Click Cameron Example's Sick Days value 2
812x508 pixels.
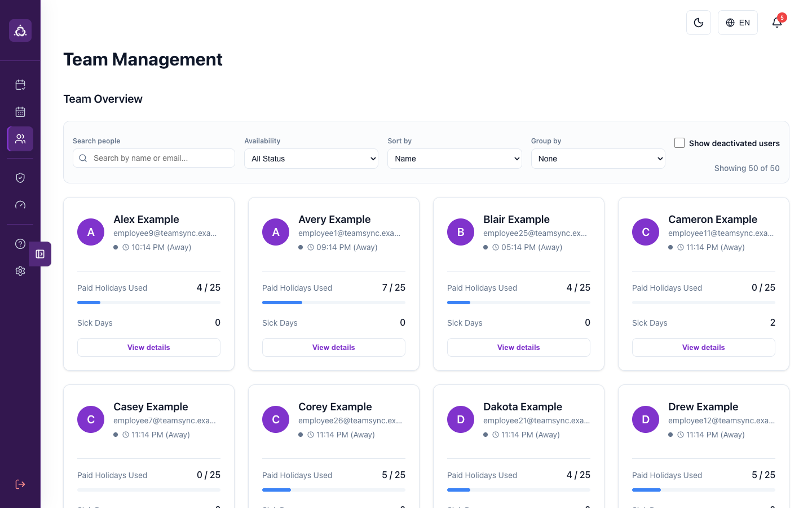pyautogui.click(x=773, y=322)
